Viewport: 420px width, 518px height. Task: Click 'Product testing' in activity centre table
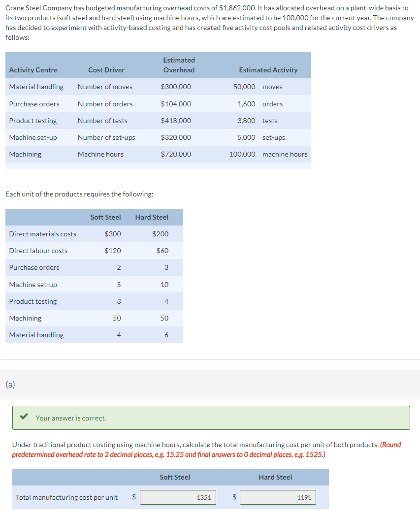pos(33,121)
